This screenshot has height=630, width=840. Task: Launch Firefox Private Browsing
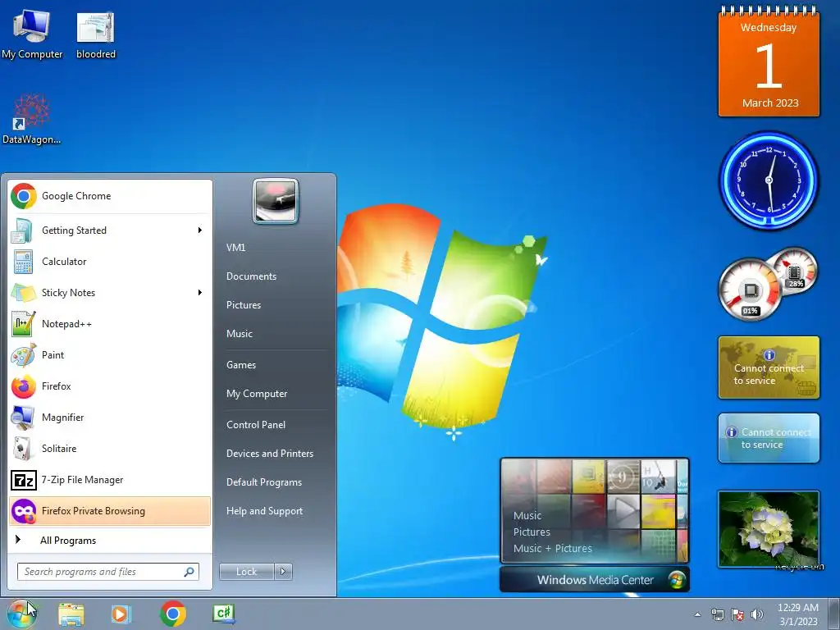(110, 510)
